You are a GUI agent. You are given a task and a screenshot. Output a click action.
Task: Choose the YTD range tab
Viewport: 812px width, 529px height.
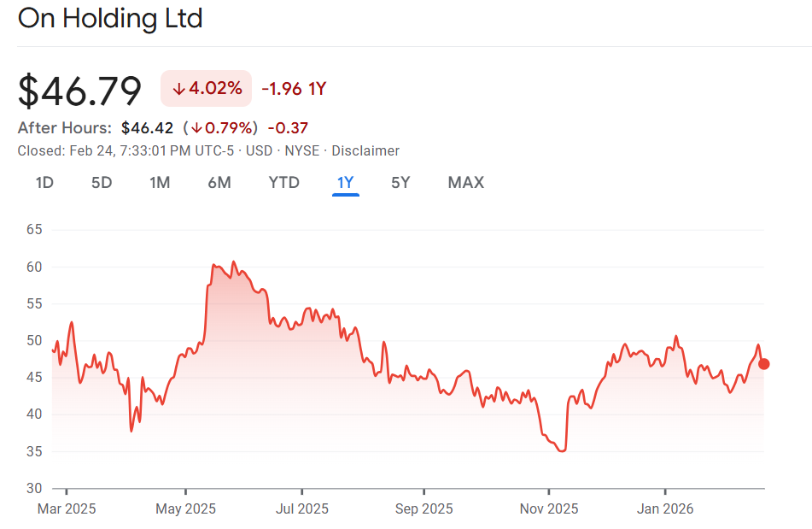pos(284,182)
